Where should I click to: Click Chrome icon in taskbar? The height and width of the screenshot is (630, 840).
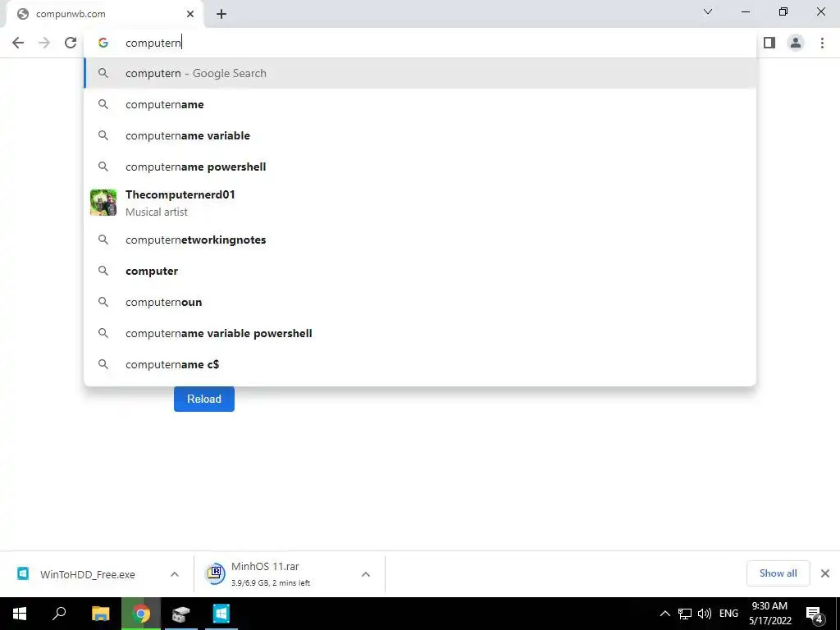tap(141, 614)
